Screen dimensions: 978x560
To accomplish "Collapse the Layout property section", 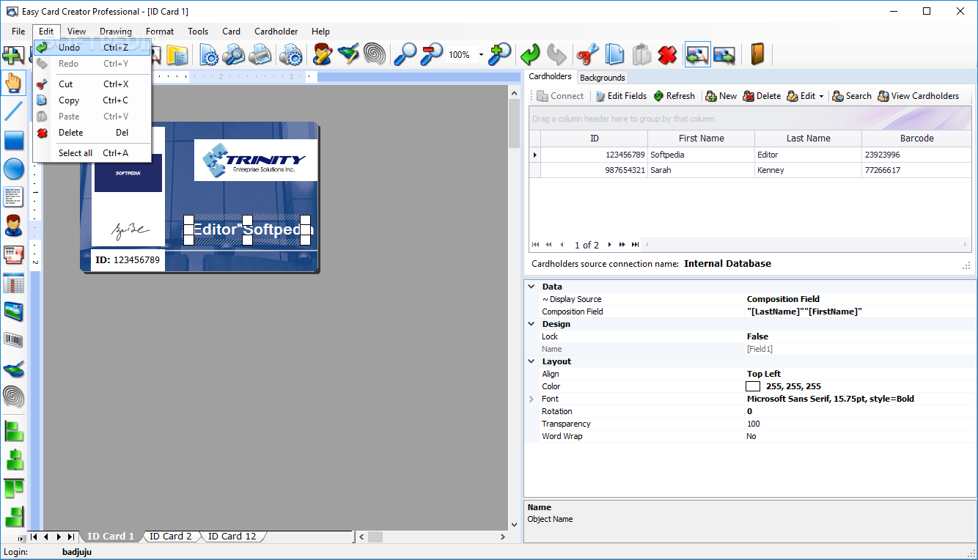I will pos(531,361).
